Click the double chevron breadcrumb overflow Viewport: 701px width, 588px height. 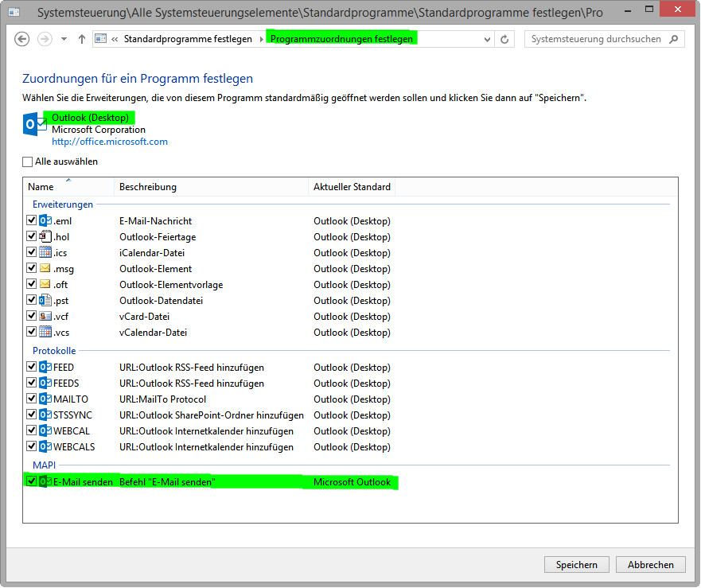115,39
